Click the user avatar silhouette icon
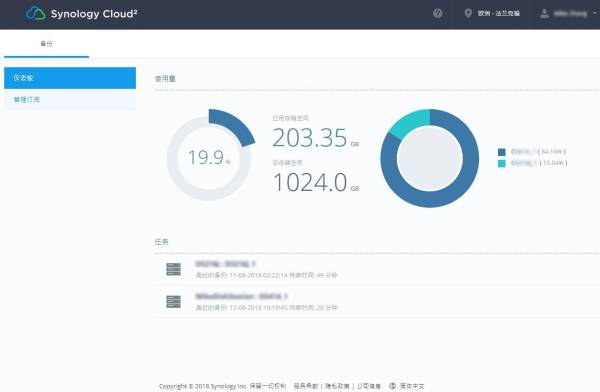Screen dimensions: 600x392 [x=544, y=14]
